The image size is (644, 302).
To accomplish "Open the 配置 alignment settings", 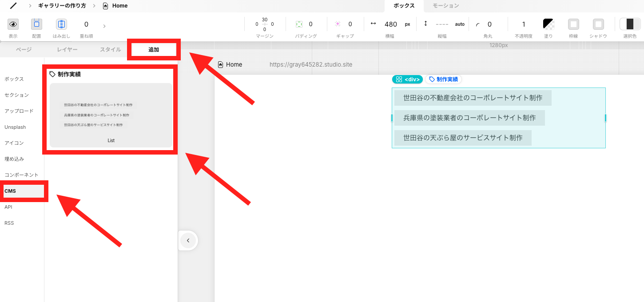I will (36, 24).
